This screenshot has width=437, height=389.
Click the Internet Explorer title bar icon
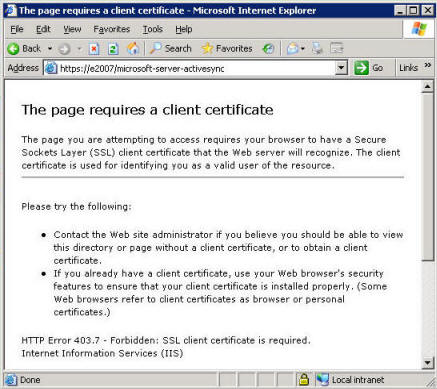11,10
